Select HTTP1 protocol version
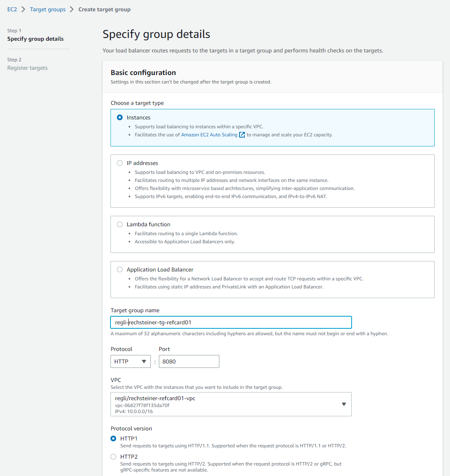Viewport: 450px width, 476px height. (x=113, y=438)
